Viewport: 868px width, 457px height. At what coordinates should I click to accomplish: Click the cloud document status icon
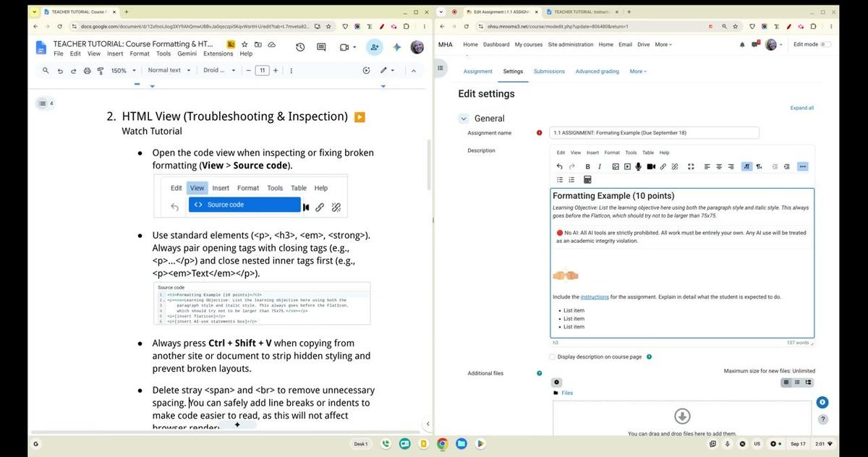[271, 44]
